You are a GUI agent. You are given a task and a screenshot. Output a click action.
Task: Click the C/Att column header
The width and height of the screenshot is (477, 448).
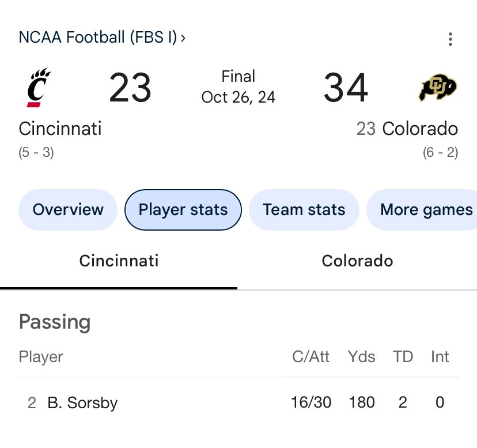[311, 356]
